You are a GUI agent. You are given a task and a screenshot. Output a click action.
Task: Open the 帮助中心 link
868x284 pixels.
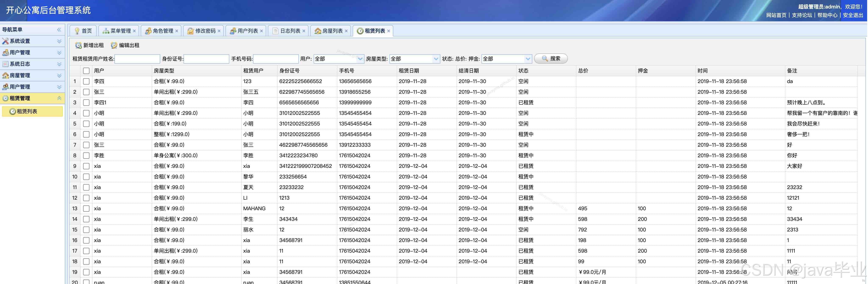point(827,15)
